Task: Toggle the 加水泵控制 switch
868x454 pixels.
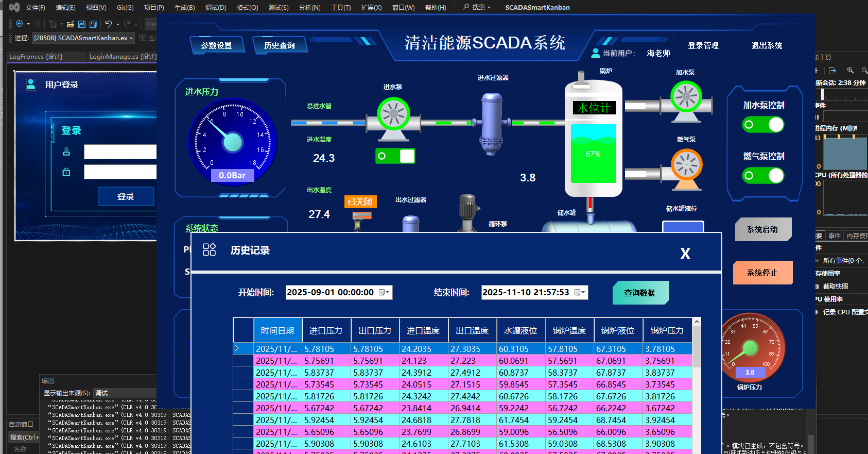Action: pyautogui.click(x=763, y=125)
